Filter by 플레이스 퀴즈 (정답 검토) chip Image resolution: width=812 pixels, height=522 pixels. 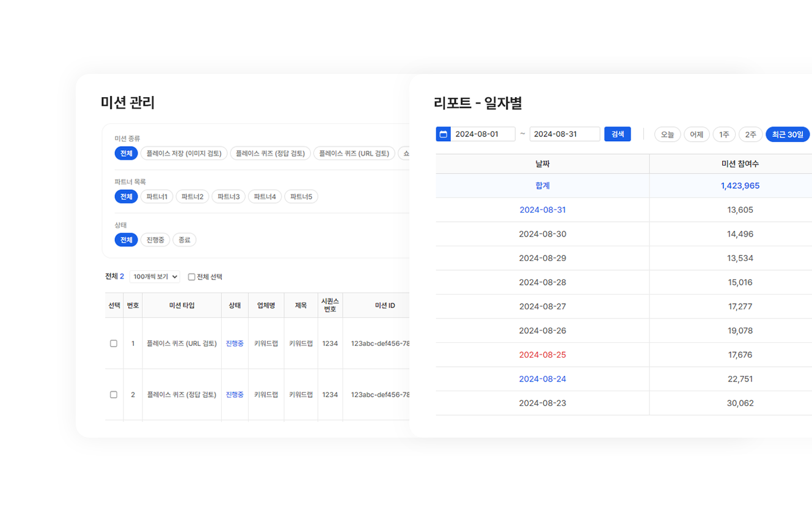tap(271, 153)
